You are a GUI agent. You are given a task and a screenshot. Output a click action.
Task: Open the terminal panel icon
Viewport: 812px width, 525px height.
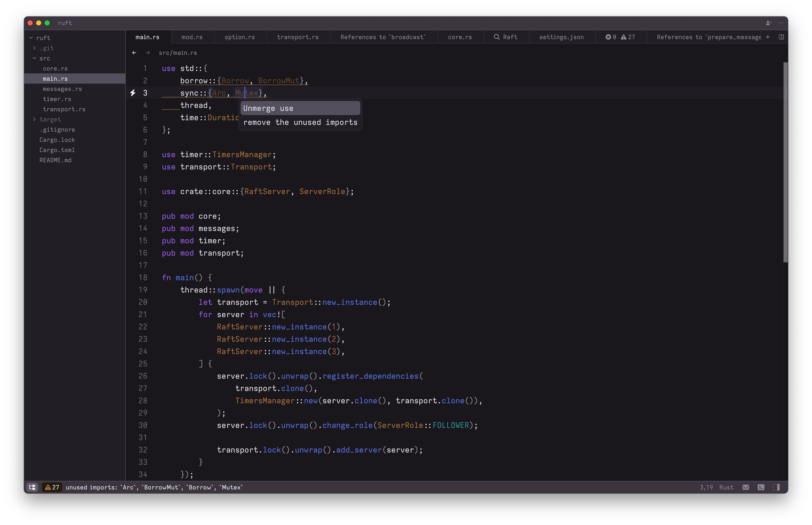761,487
